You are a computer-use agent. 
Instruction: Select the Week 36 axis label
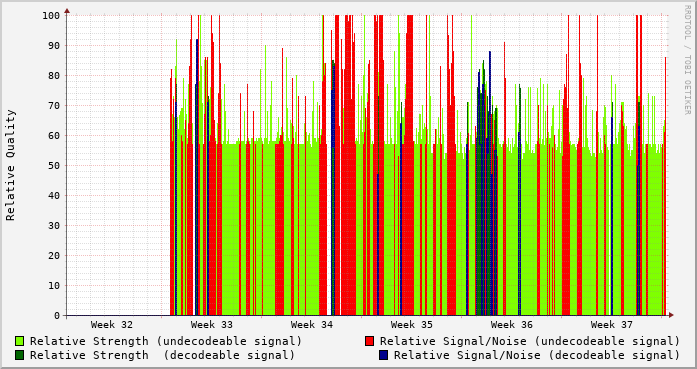(x=512, y=325)
